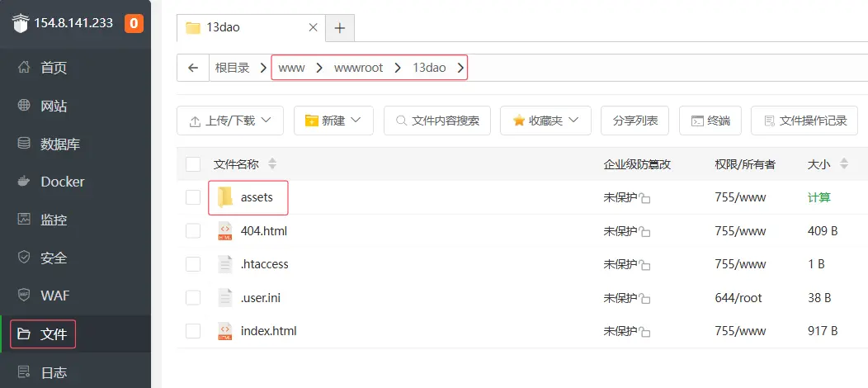Open 日志 logs in the sidebar
The height and width of the screenshot is (388, 868).
point(75,372)
